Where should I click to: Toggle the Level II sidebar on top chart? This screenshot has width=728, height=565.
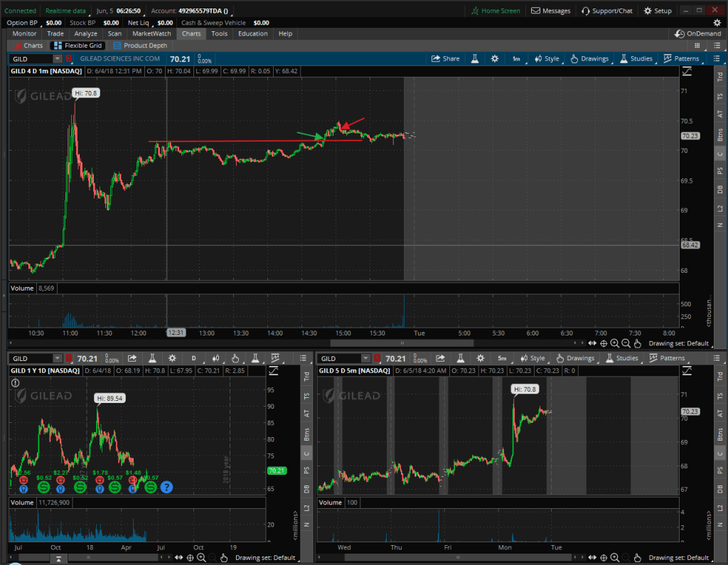[x=719, y=206]
